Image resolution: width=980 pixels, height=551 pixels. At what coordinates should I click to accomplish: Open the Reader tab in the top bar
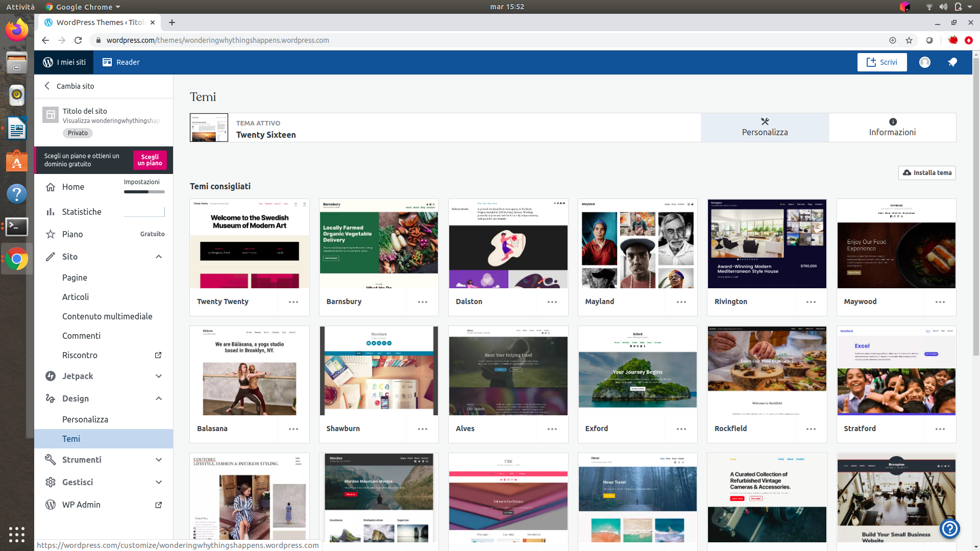[121, 62]
